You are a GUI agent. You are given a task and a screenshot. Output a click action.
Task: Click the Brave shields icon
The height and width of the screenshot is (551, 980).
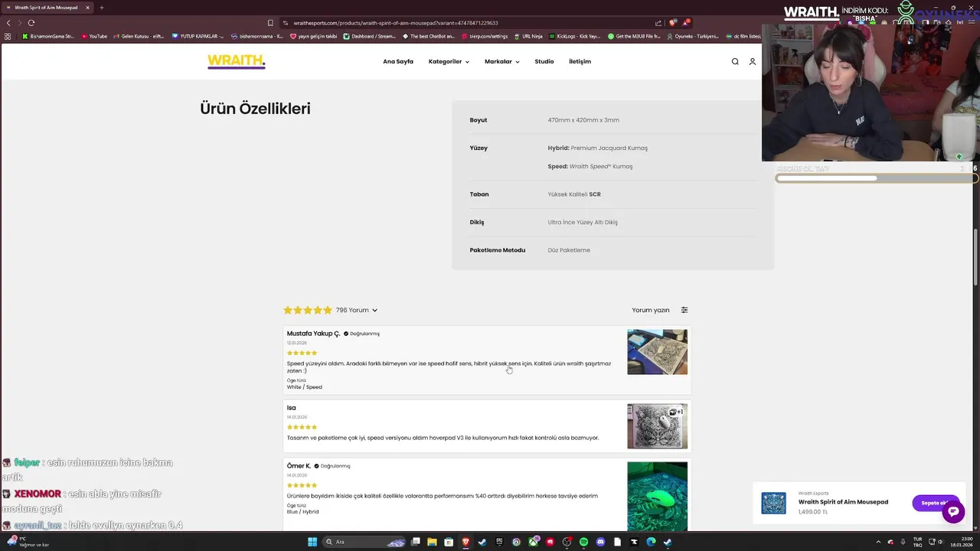point(673,23)
